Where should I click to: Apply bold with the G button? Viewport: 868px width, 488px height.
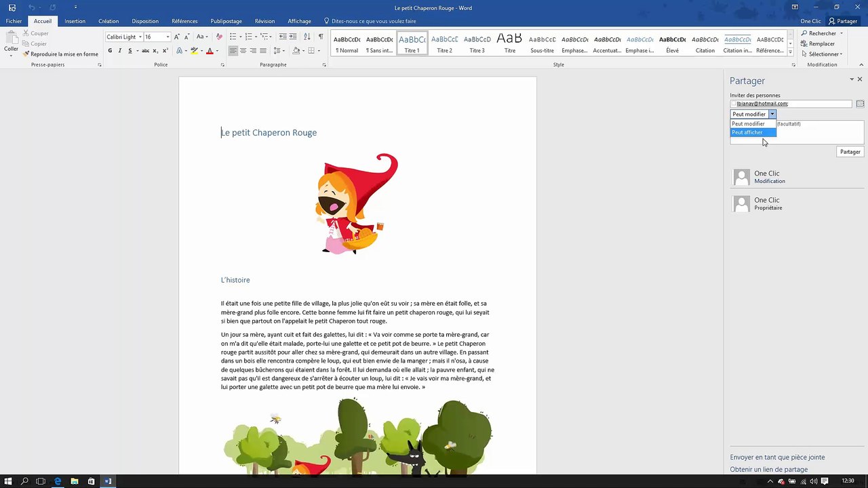(110, 51)
